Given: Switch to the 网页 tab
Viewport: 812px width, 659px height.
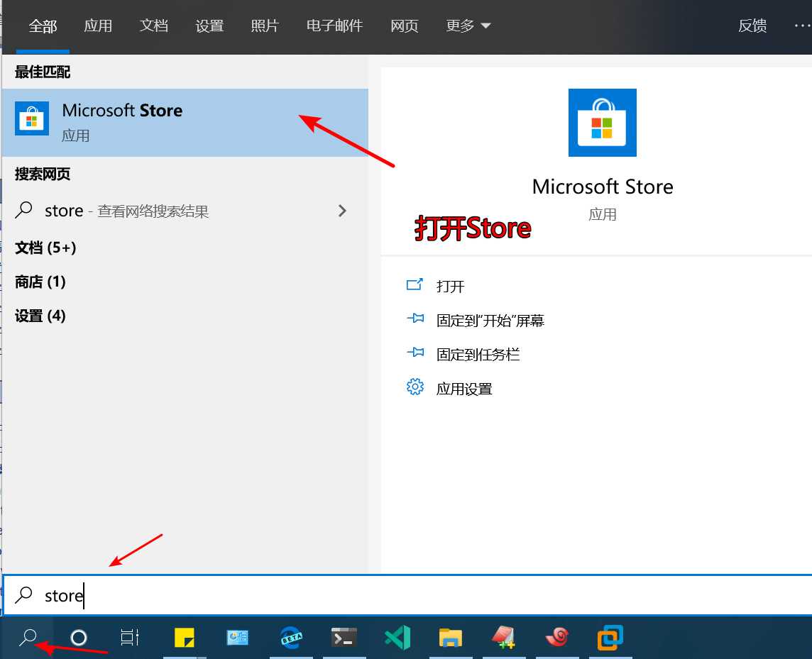Looking at the screenshot, I should (x=405, y=26).
